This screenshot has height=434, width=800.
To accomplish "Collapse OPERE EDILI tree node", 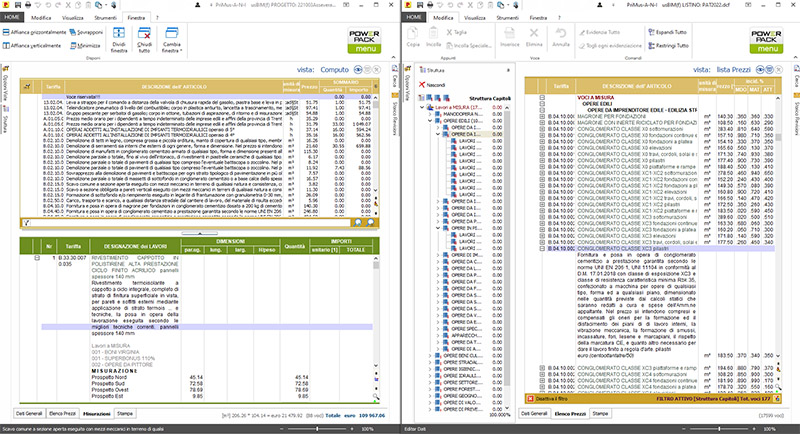I will pos(430,121).
